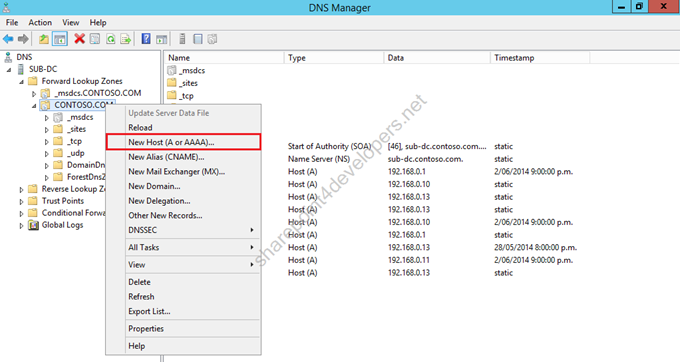680x362 pixels.
Task: Open Help with blue question mark icon
Action: pos(146,39)
